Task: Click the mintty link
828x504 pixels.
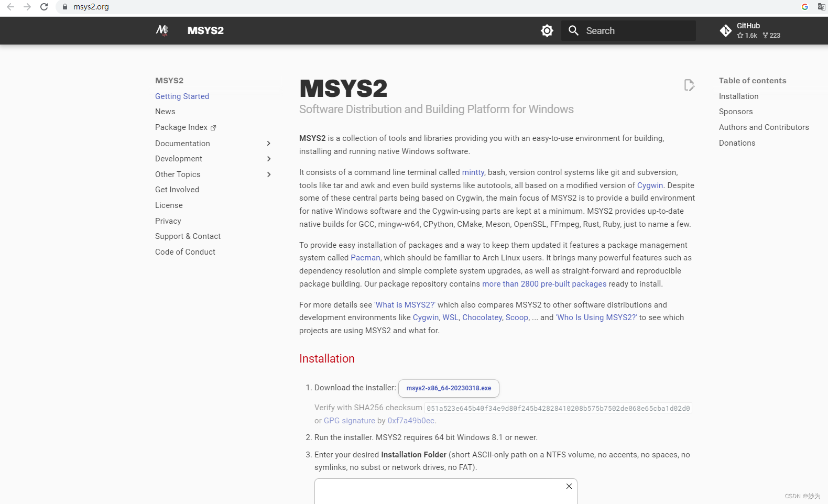Action: pos(473,172)
